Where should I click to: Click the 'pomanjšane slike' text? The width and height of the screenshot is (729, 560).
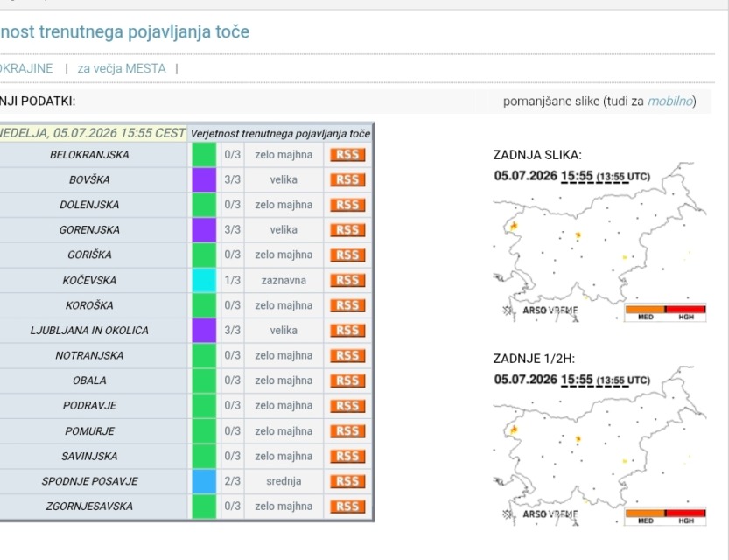click(x=551, y=101)
